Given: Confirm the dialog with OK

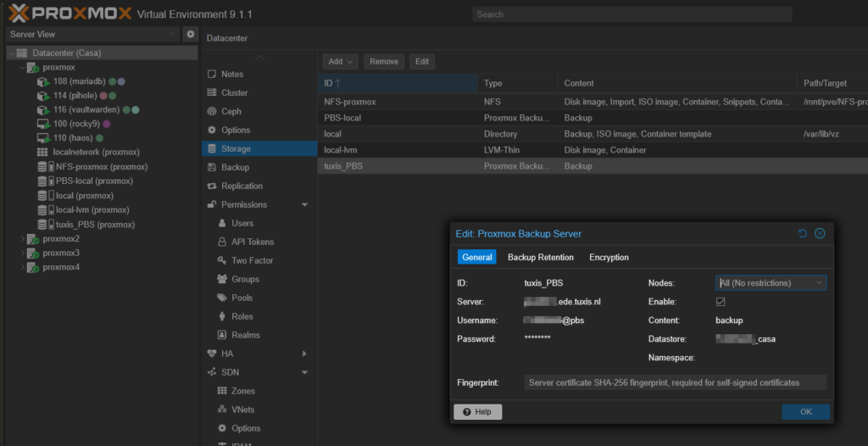Looking at the screenshot, I should (x=806, y=411).
